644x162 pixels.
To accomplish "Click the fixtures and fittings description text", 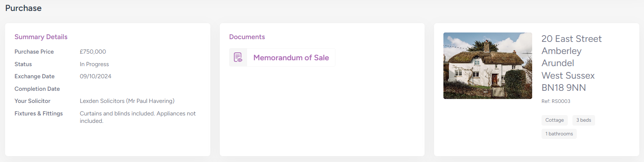I will tap(138, 117).
